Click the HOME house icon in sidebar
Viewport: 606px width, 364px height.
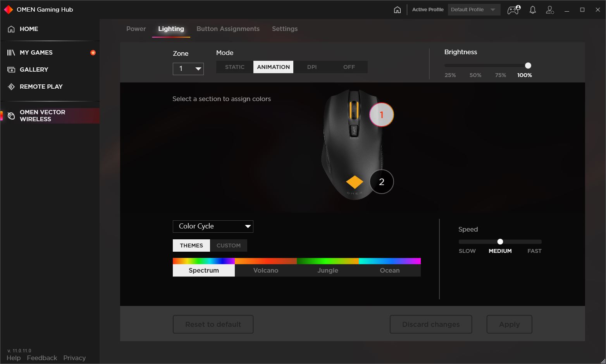pos(11,29)
